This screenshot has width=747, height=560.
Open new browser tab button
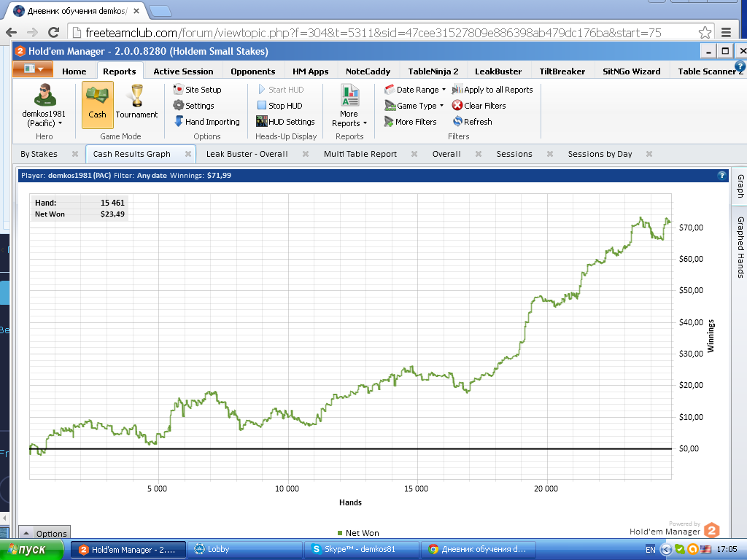tap(160, 11)
